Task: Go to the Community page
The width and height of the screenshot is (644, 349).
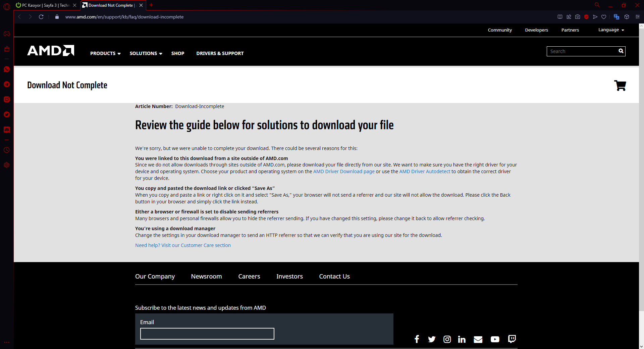Action: point(500,30)
